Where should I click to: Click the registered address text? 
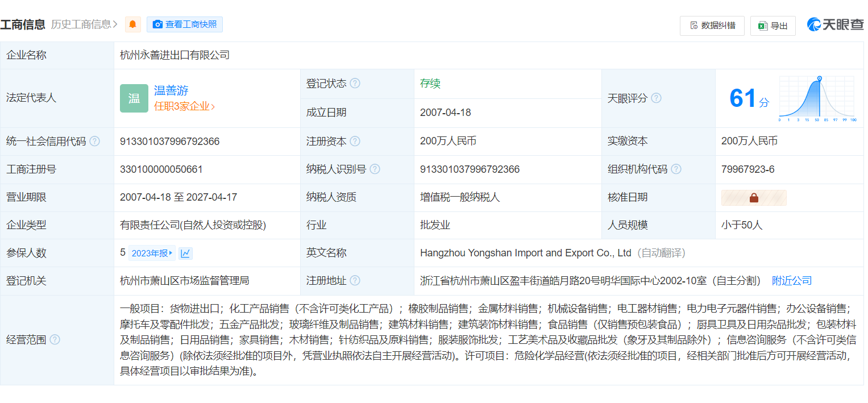tap(591, 281)
